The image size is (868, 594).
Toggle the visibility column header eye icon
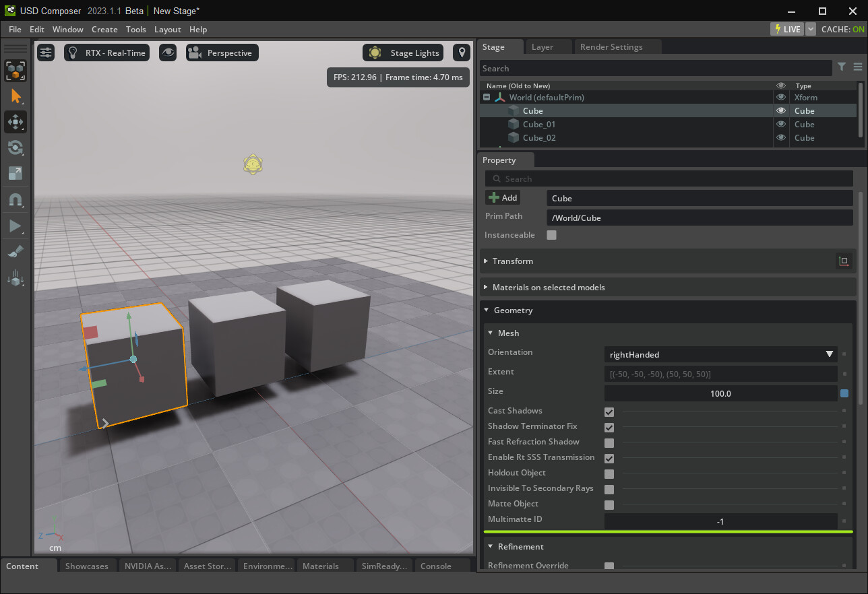pos(781,86)
